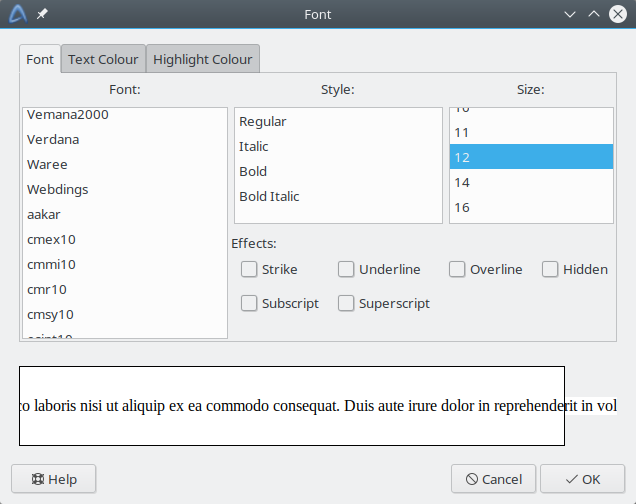Viewport: 636px width, 504px height.
Task: Choose the Italic style
Action: click(x=254, y=146)
